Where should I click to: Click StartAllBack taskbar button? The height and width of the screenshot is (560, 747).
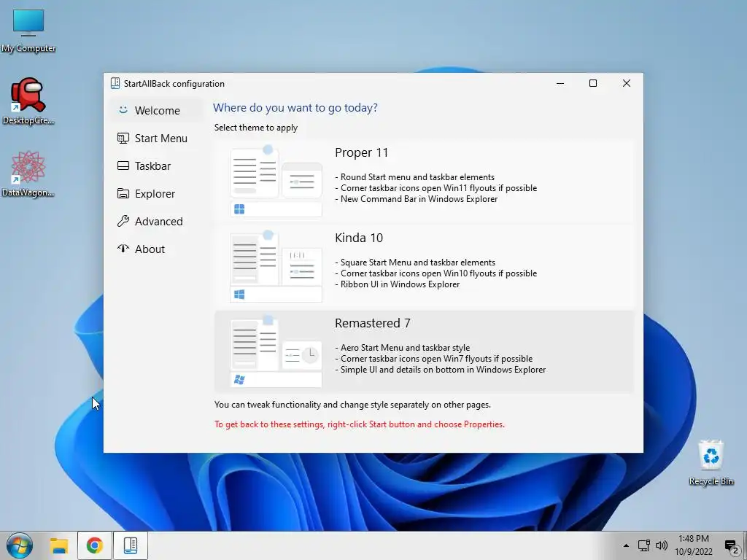[x=130, y=545]
